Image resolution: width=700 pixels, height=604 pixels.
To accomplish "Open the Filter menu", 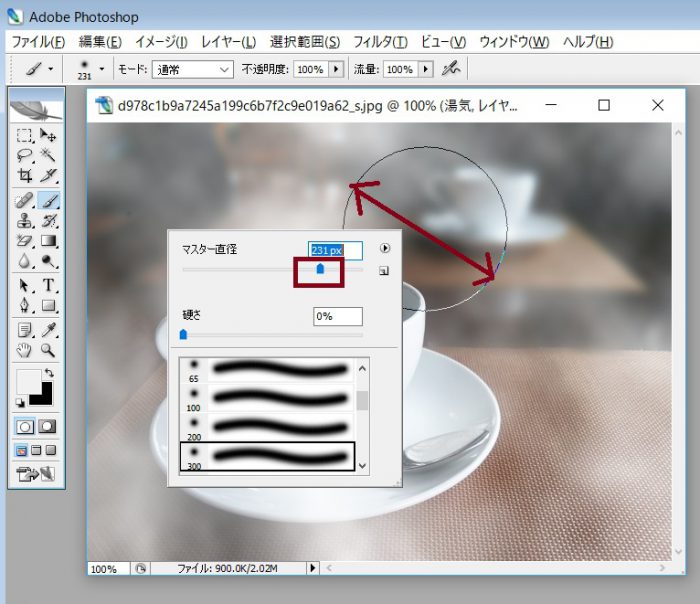I will [380, 42].
